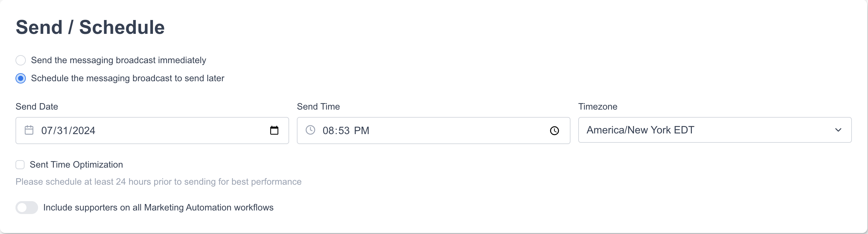The image size is (868, 234).
Task: Click the 'Send the messaging broadcast immediately' label
Action: (x=118, y=60)
